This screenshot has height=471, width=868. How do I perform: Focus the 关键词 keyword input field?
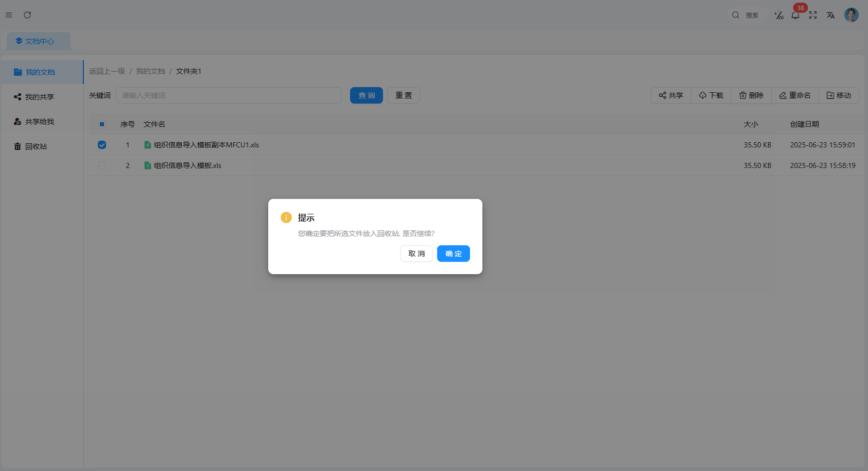[x=229, y=95]
